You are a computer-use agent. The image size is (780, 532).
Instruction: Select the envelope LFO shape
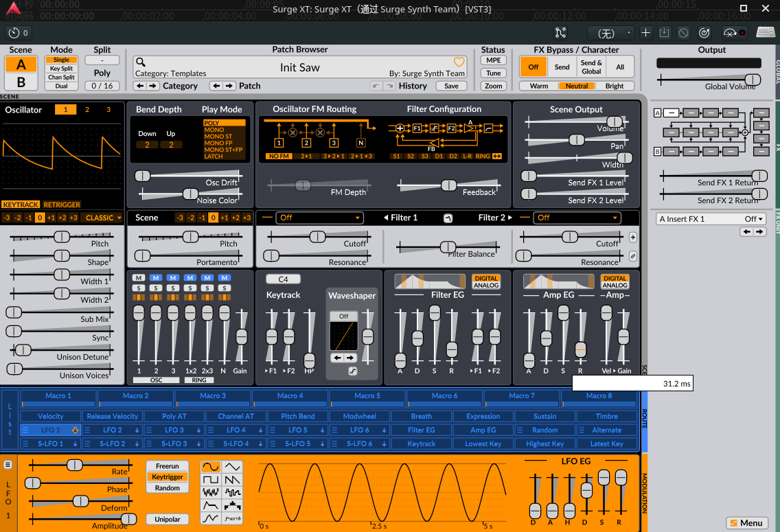pos(210,505)
